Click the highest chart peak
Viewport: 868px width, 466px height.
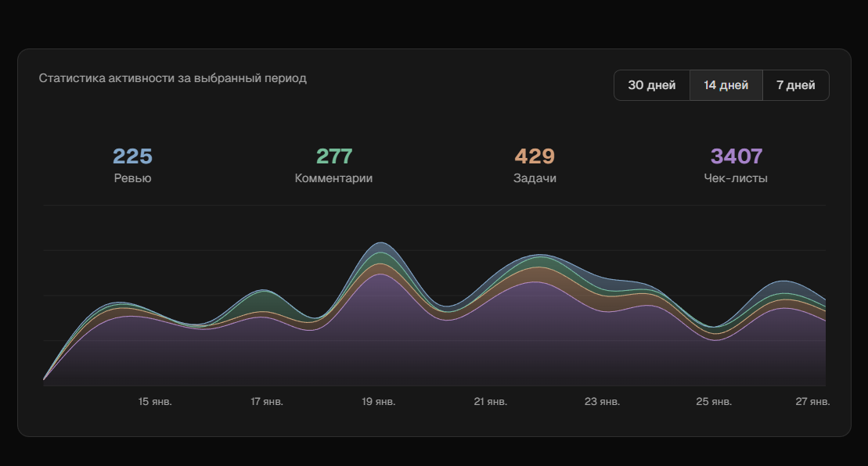tap(380, 244)
